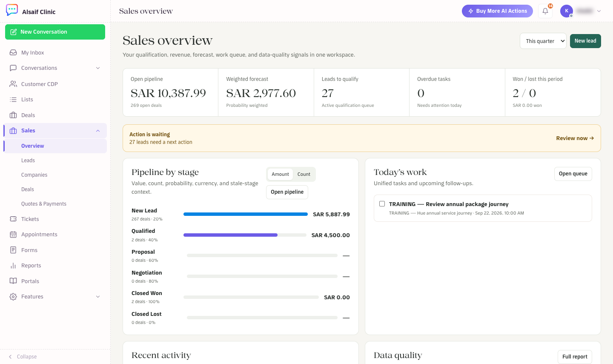Open the user account menu chevron
This screenshot has width=613, height=364.
coord(599,11)
